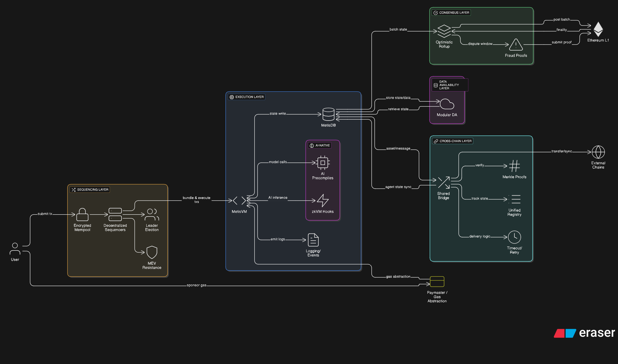Screen dimensions: 618x364
Task: Select the zkVM Hooks lightning icon
Action: [323, 200]
